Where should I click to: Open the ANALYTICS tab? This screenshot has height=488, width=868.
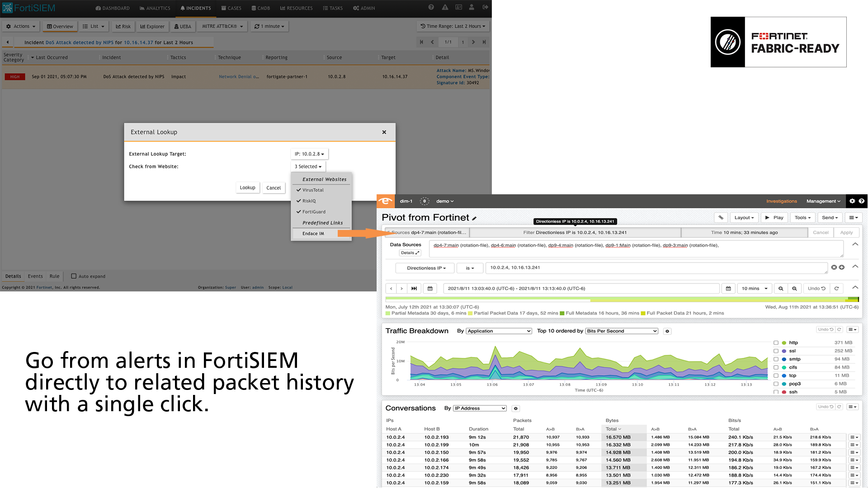155,8
